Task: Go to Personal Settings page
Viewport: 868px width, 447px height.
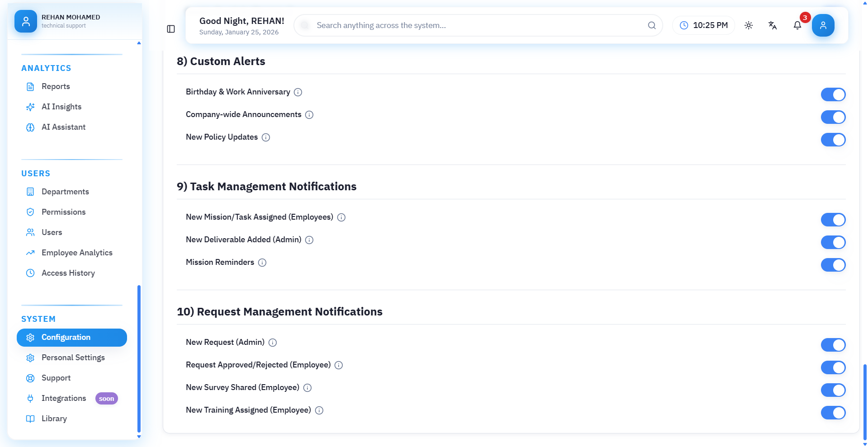Action: [73, 358]
